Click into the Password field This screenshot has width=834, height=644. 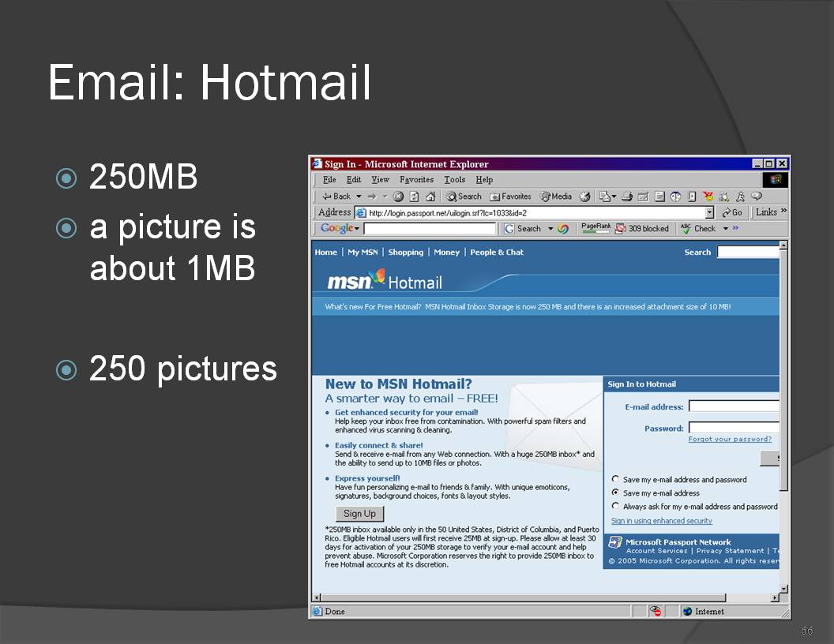click(x=734, y=428)
